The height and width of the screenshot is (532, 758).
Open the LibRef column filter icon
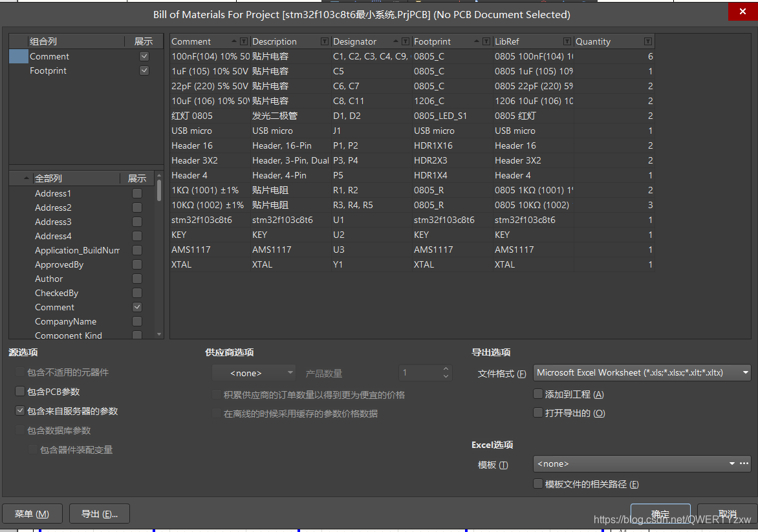pos(567,41)
